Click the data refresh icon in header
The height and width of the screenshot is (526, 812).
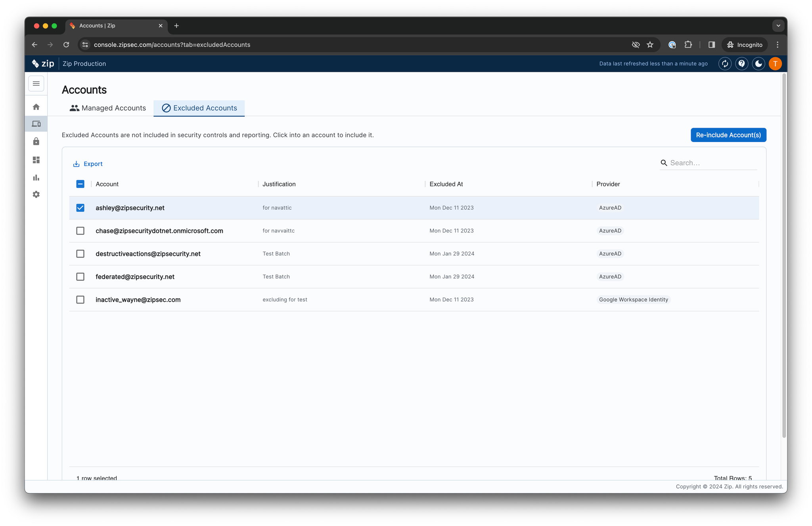725,63
